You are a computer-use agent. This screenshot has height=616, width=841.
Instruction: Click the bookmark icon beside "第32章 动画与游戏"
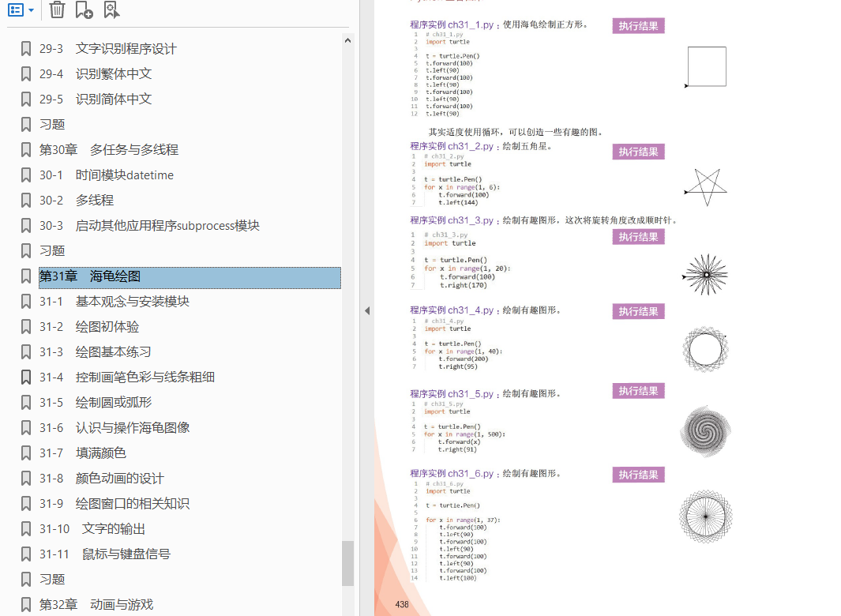pos(26,604)
